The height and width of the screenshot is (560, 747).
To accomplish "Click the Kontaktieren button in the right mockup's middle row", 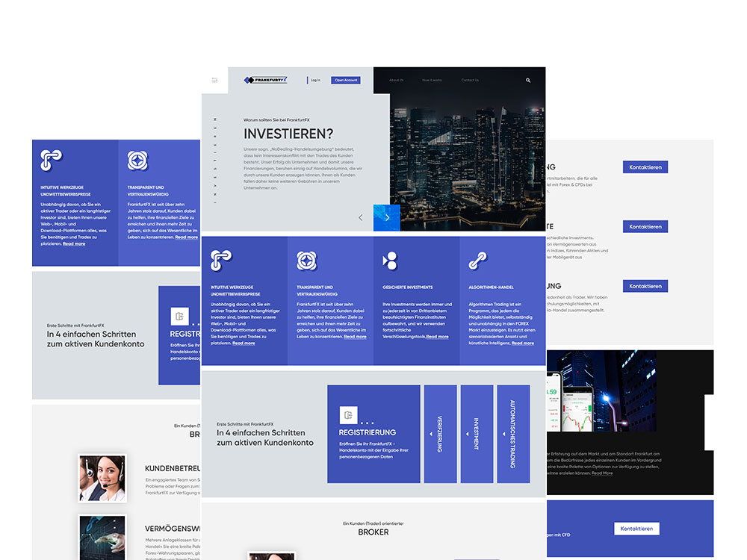I will (x=645, y=227).
